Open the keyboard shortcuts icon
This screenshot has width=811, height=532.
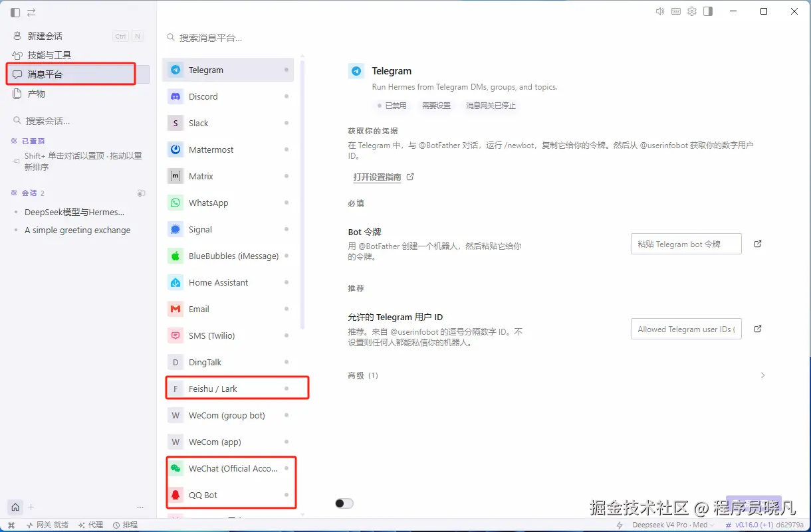tap(676, 11)
